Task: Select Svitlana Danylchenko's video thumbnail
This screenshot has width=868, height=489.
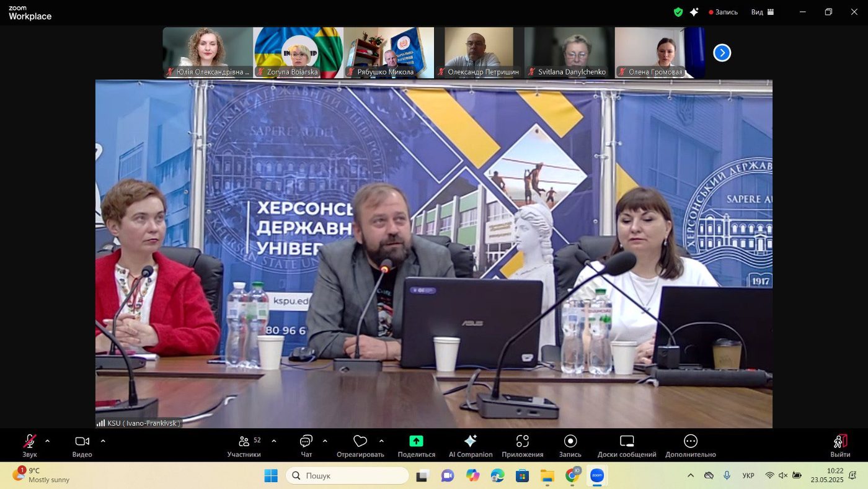Action: tap(569, 53)
